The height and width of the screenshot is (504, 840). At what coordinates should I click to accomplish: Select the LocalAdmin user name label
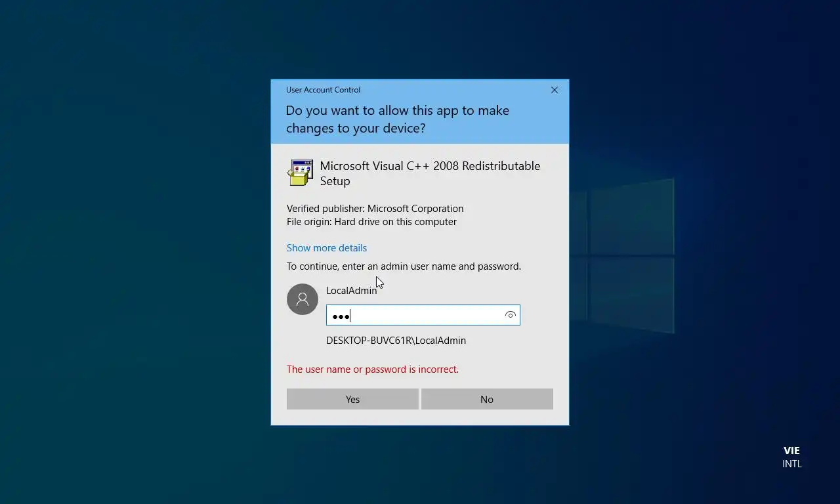click(x=351, y=291)
